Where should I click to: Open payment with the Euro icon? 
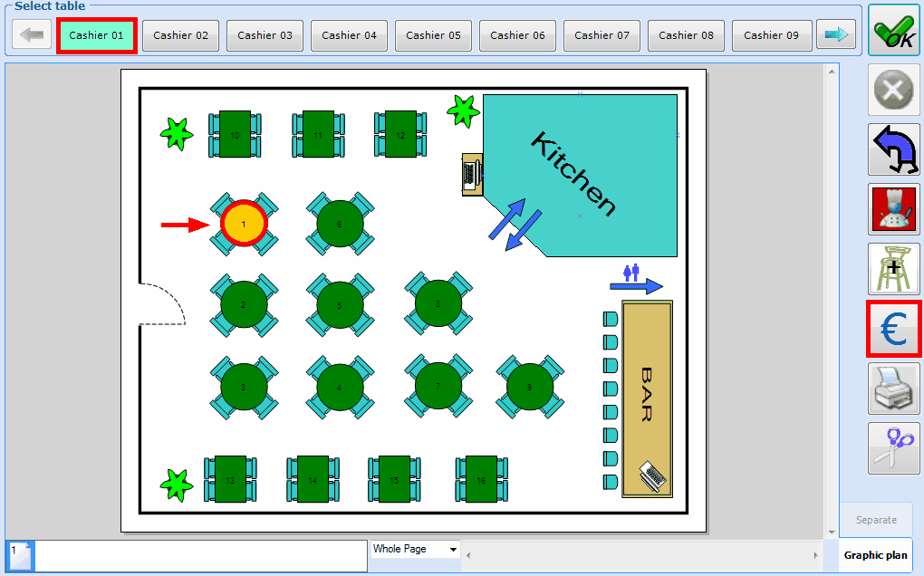tap(893, 329)
